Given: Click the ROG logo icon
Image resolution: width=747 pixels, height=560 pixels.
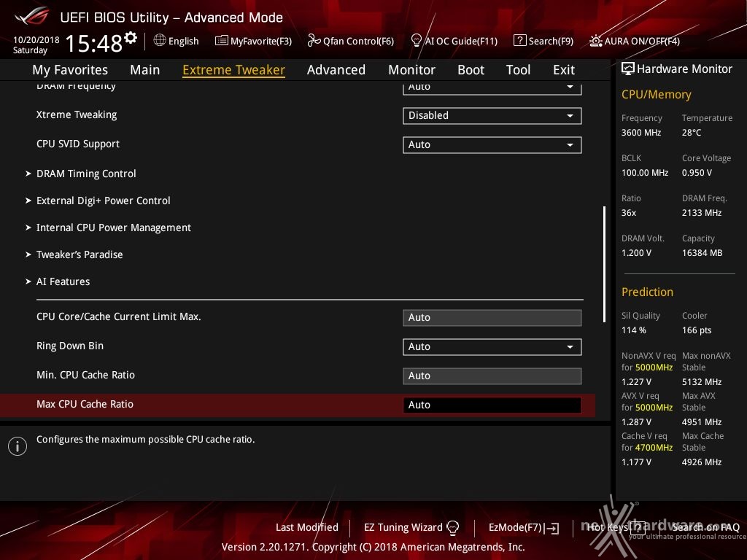Looking at the screenshot, I should coord(31,16).
